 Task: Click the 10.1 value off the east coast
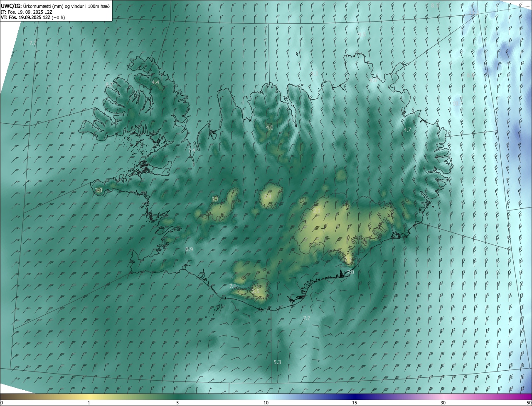(x=458, y=103)
